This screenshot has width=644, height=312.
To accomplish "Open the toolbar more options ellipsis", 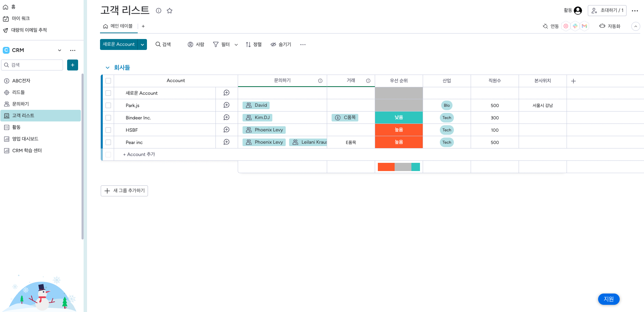I will pos(303,44).
